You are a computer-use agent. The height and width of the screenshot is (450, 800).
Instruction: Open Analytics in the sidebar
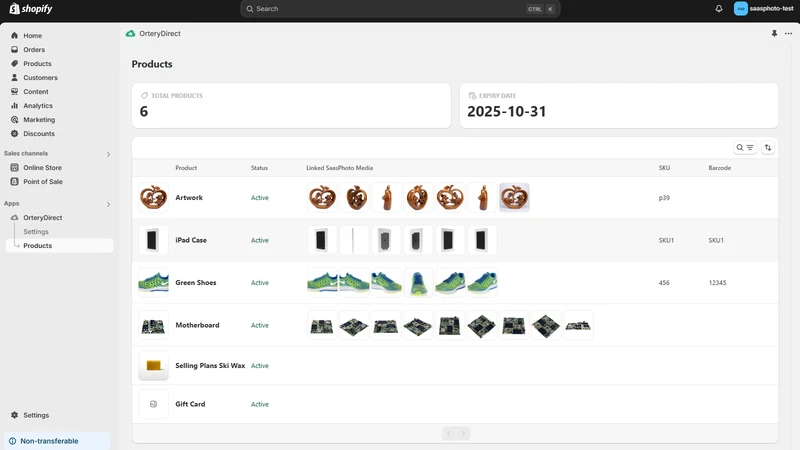click(38, 106)
